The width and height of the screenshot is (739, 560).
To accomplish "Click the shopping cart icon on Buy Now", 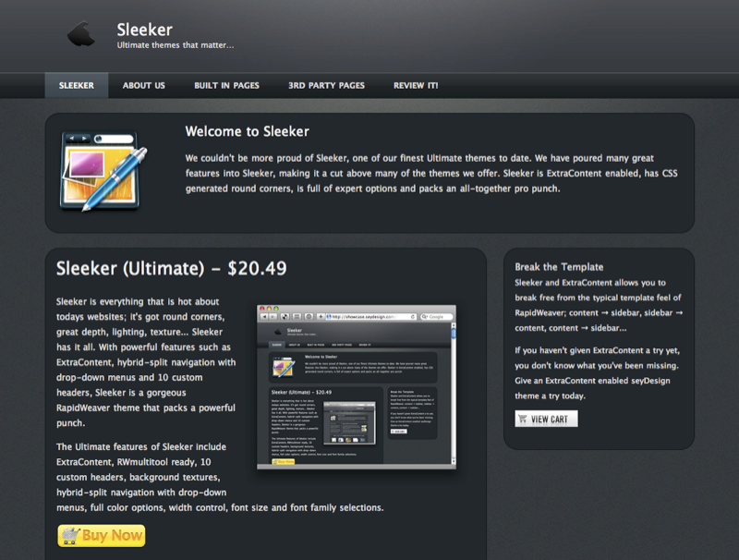I will (x=71, y=535).
